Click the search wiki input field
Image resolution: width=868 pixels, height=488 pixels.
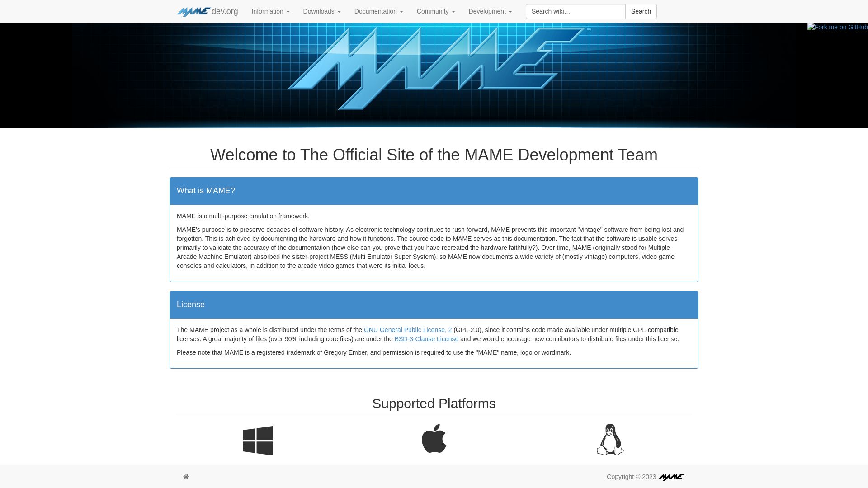pos(576,11)
